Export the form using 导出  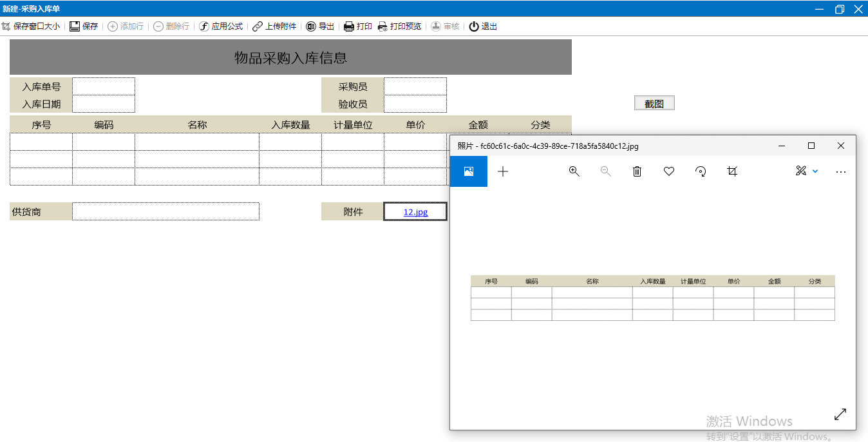point(320,26)
